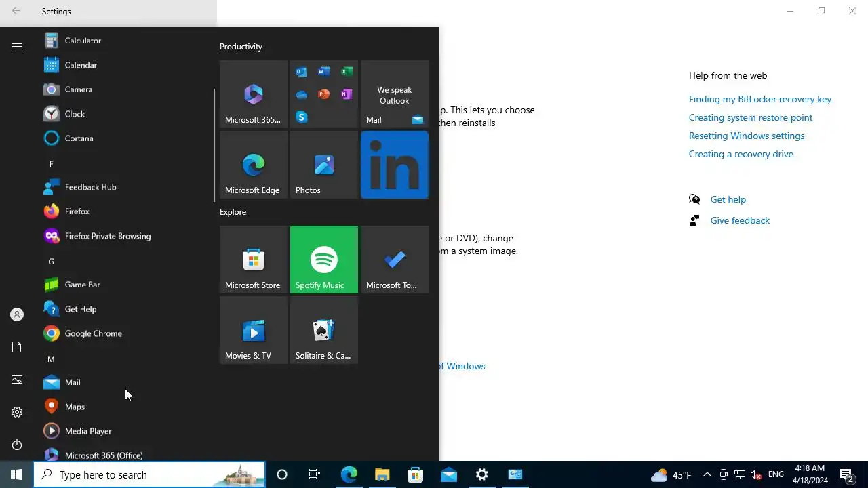Click the Microsoft 365 tile
This screenshot has height=488, width=868.
[x=254, y=94]
